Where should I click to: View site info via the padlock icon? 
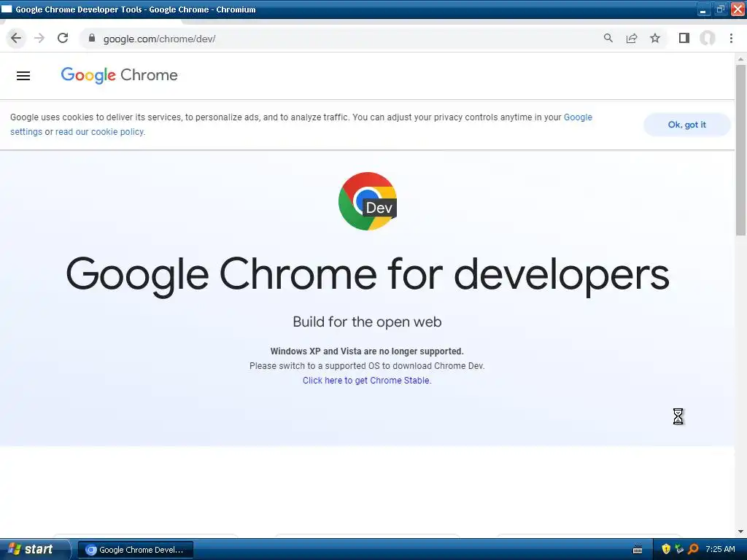92,38
